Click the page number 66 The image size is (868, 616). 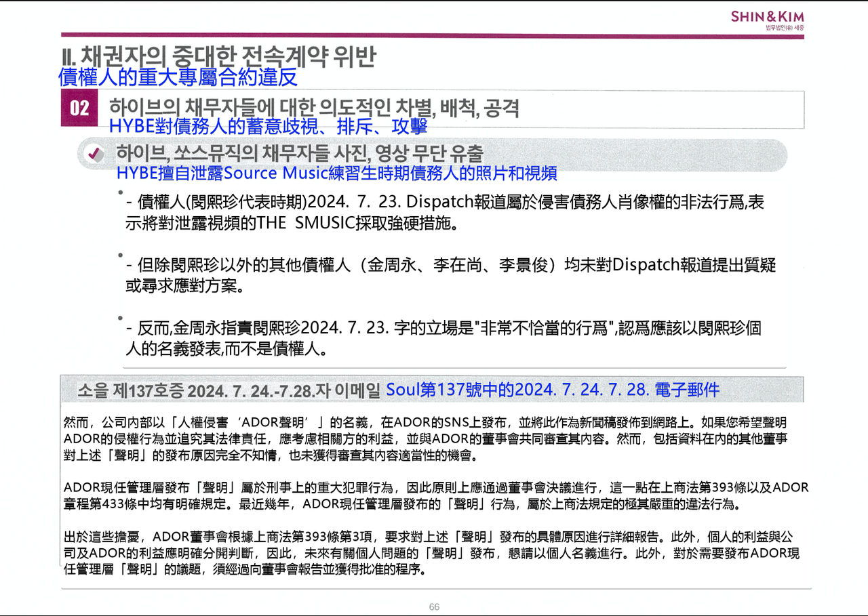[x=434, y=607]
